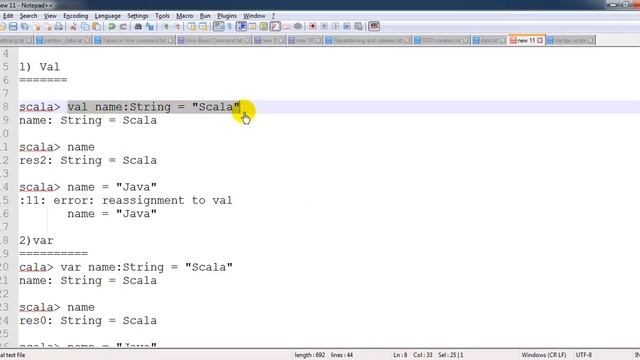Screen dimensions: 640x360
Task: Click the Save Recorded Macro icon
Action: pyautogui.click(x=358, y=27)
